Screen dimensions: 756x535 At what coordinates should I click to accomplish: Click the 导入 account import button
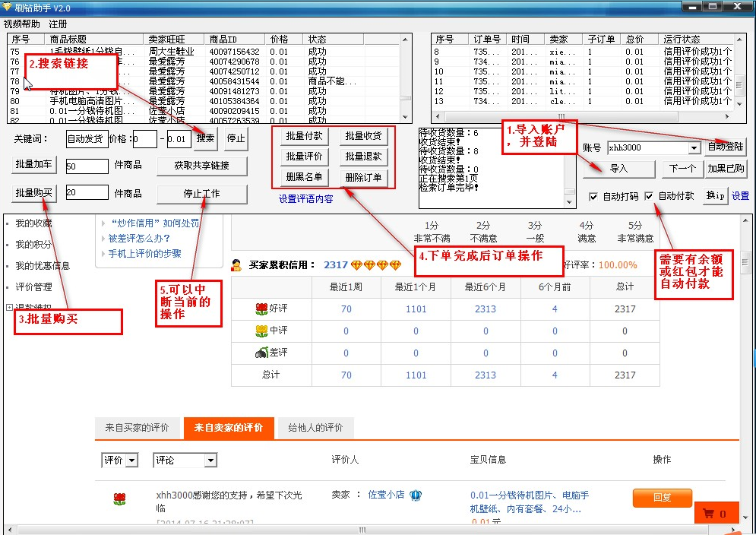[619, 169]
